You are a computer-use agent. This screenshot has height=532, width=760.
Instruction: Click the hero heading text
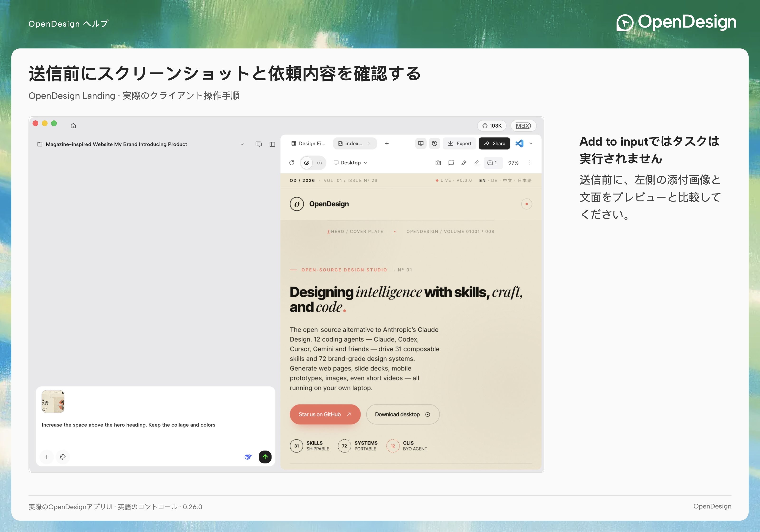click(x=406, y=299)
